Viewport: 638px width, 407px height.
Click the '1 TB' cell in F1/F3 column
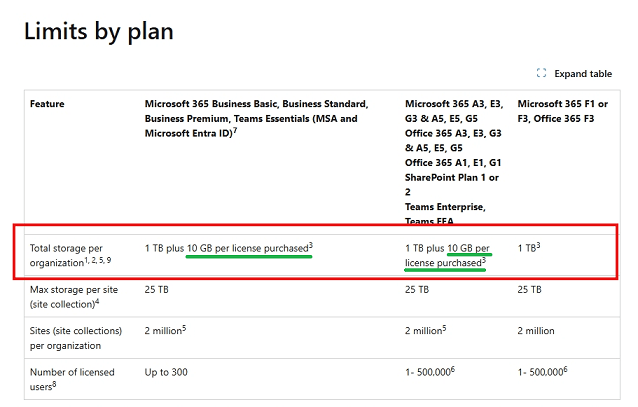(529, 247)
